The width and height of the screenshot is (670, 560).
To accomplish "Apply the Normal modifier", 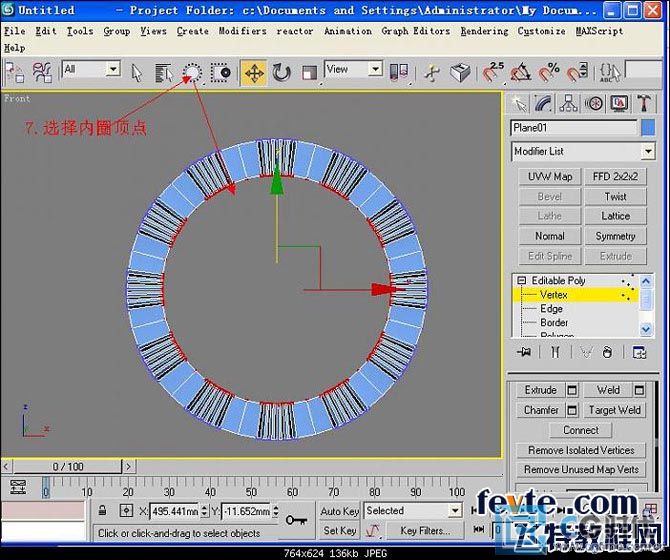I will [550, 236].
